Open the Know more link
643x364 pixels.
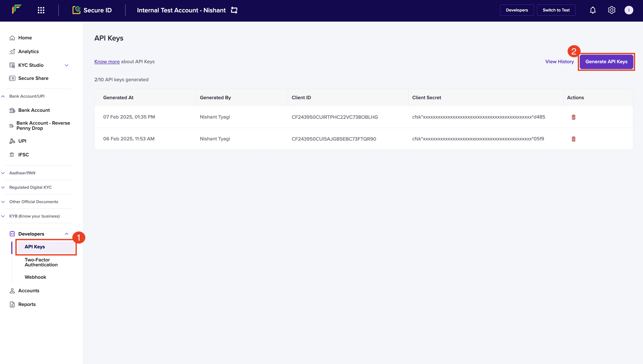click(x=107, y=62)
